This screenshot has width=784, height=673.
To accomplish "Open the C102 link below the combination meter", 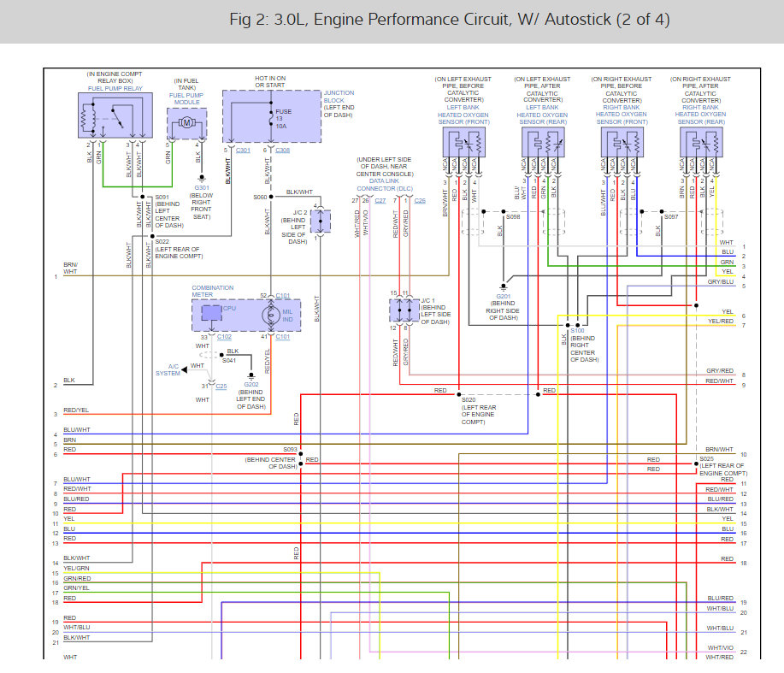I will click(224, 337).
